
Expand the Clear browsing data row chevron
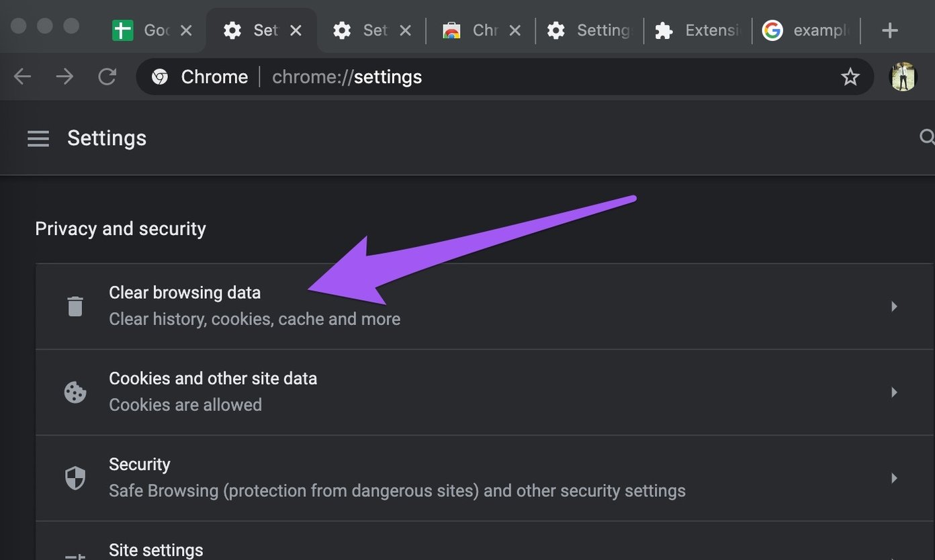pyautogui.click(x=894, y=306)
